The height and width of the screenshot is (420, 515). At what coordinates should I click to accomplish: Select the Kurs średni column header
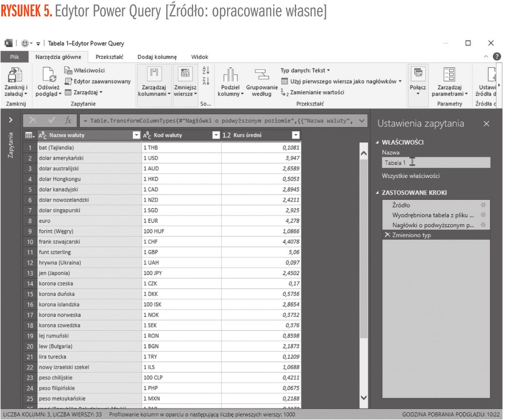pos(261,135)
